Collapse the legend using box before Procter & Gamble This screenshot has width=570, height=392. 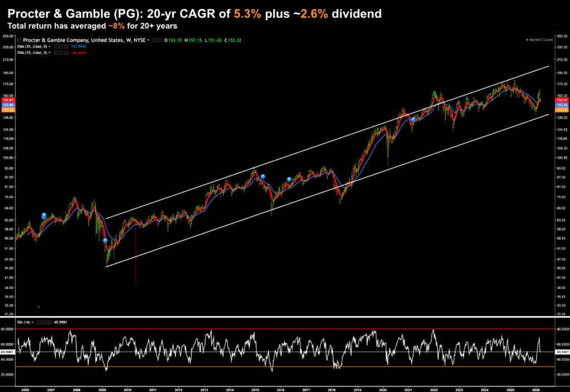coord(19,40)
